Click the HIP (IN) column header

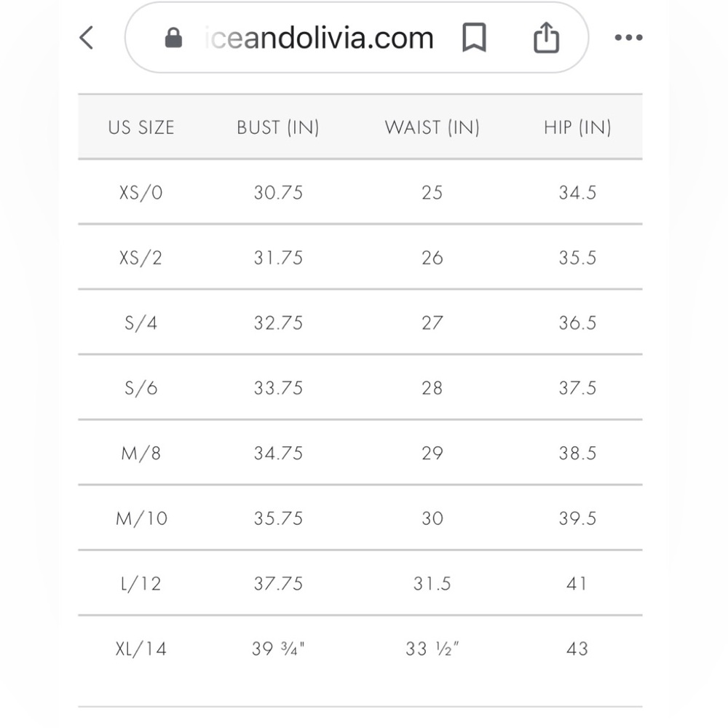tap(577, 127)
